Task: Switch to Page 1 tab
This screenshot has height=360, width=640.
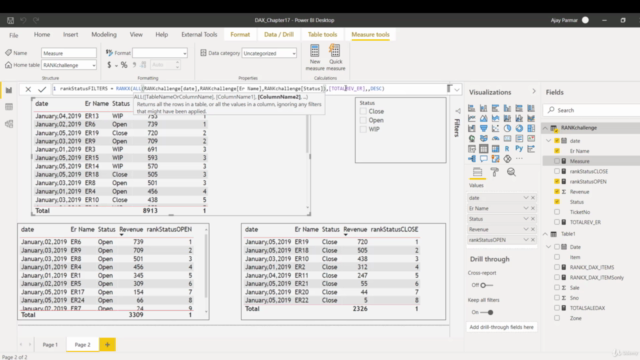Action: pyautogui.click(x=50, y=345)
